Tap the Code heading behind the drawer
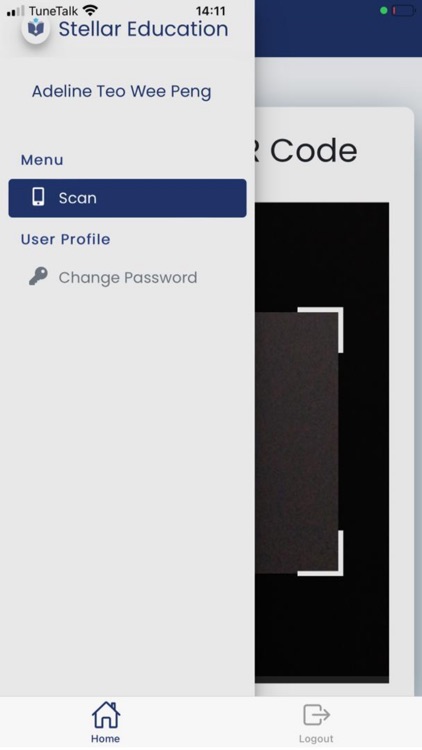 coord(313,151)
